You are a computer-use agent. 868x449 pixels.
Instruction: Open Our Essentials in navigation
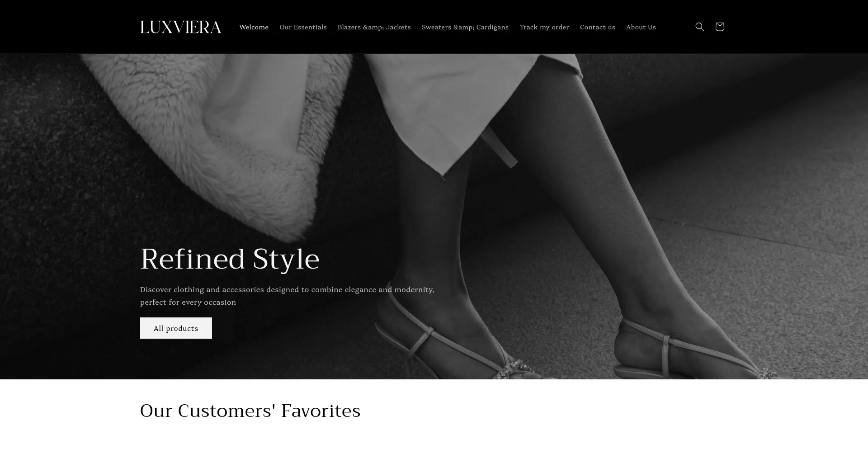click(x=303, y=27)
